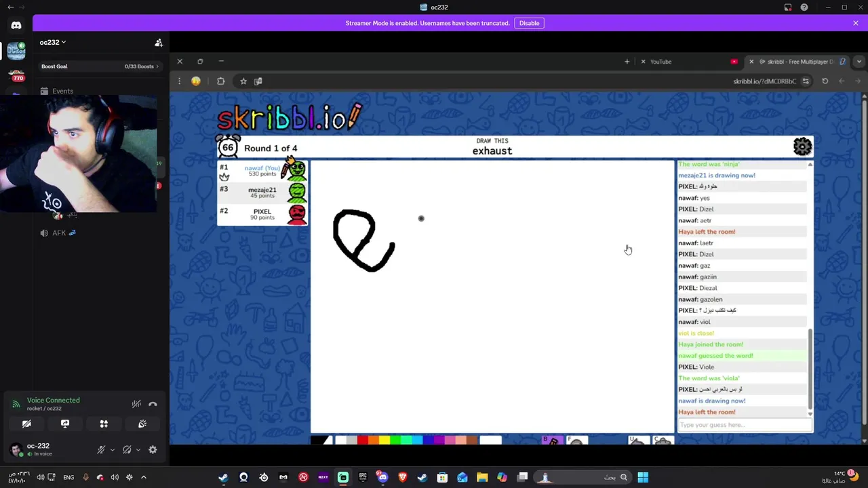Open Steam from the taskbar
This screenshot has height=488, width=868.
pos(223,477)
